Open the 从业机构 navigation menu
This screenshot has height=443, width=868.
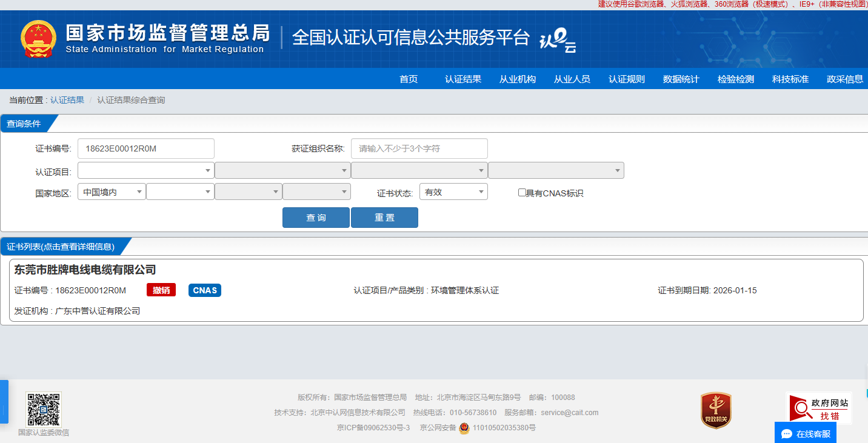[x=518, y=79]
